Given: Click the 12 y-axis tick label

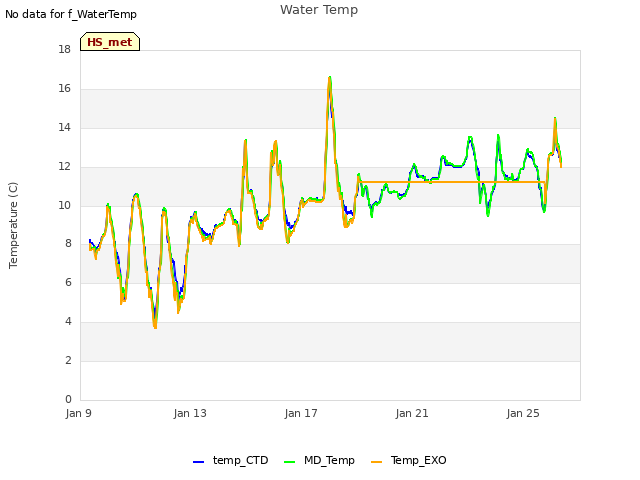Looking at the screenshot, I should pos(64,167).
